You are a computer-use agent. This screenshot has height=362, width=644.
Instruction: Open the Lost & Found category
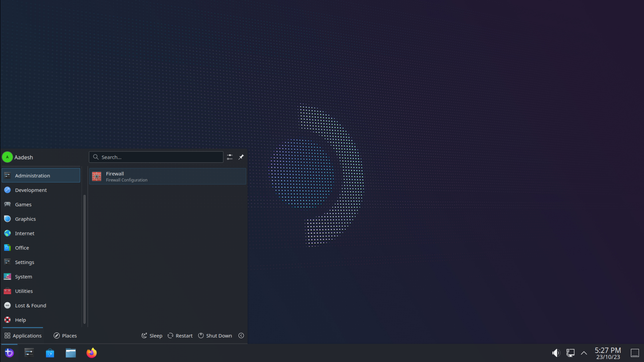(30, 305)
